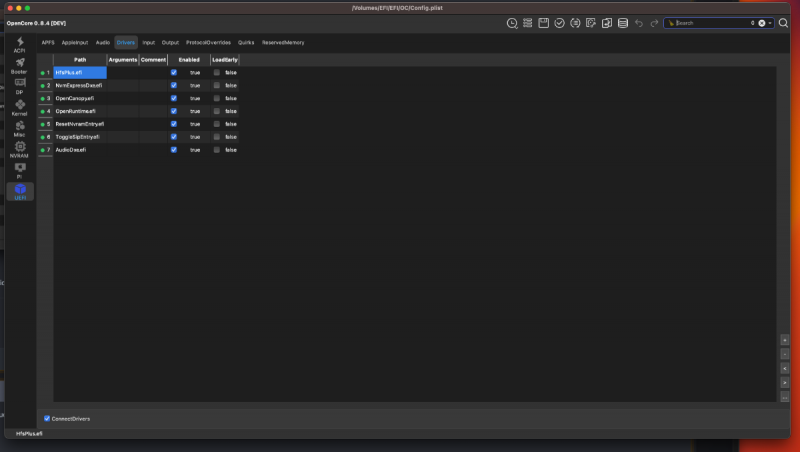
Task: Switch to the ReservedMemory tab
Action: (283, 42)
